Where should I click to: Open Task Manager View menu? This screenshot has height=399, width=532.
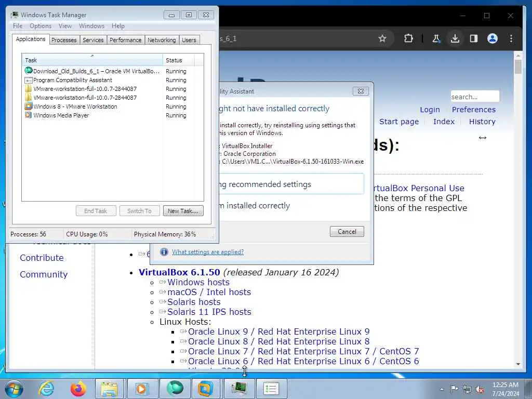[x=65, y=26]
